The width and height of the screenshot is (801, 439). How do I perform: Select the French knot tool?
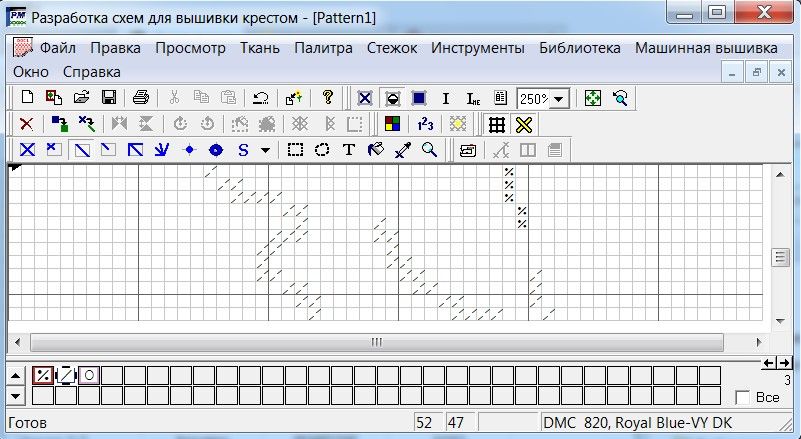tap(188, 150)
